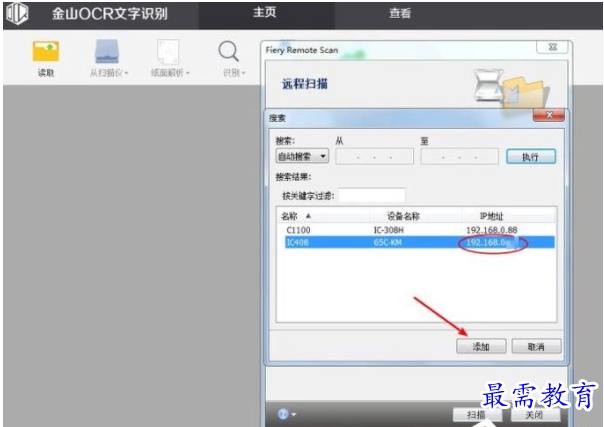The width and height of the screenshot is (604, 427).
Task: Close the Fiery Remote Scan window
Action: pyautogui.click(x=552, y=47)
